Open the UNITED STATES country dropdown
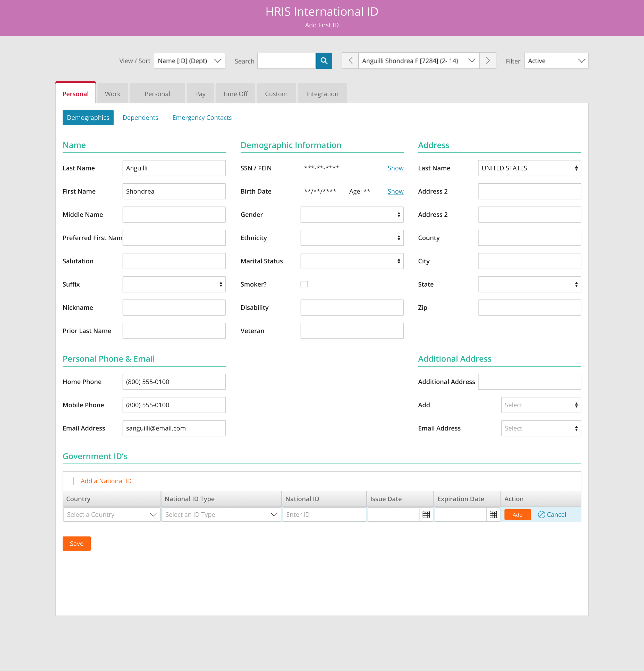Image resolution: width=644 pixels, height=671 pixels. (530, 168)
